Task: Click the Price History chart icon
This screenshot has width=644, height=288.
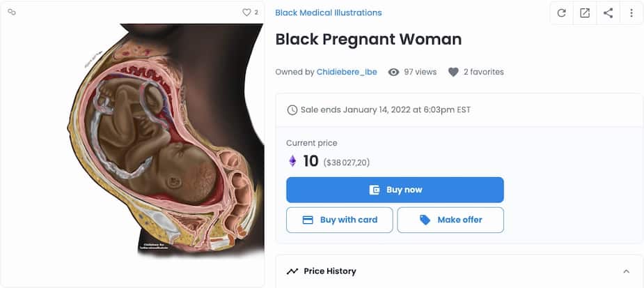Action: click(x=292, y=271)
